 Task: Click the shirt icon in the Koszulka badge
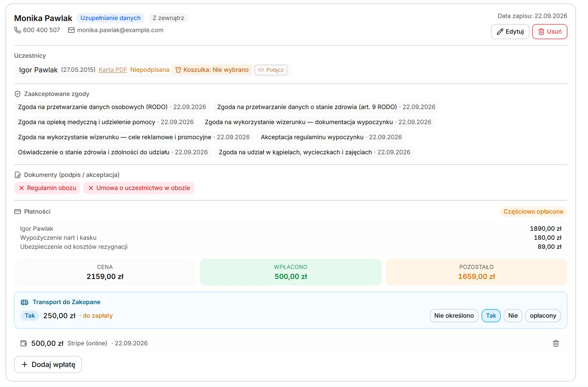178,70
